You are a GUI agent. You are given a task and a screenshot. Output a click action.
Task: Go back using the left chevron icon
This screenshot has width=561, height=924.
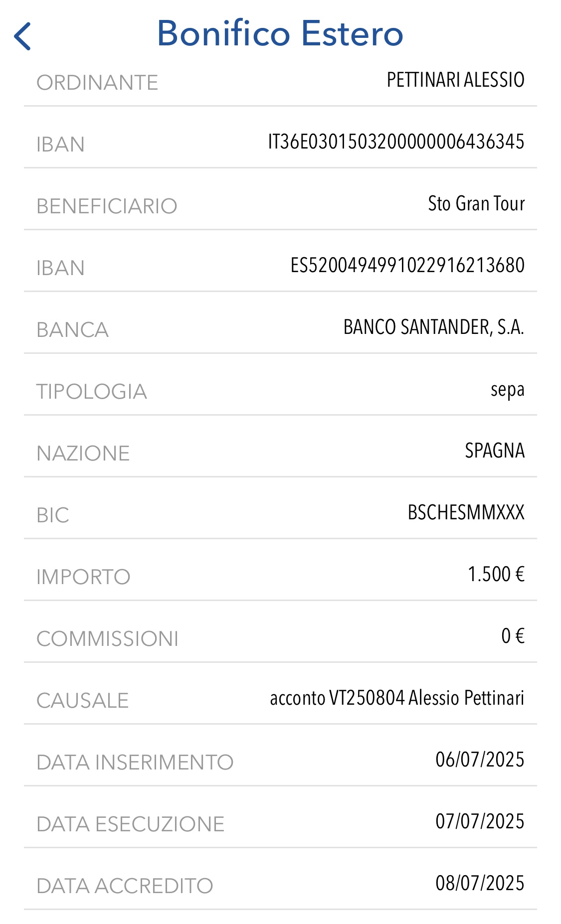pos(22,36)
